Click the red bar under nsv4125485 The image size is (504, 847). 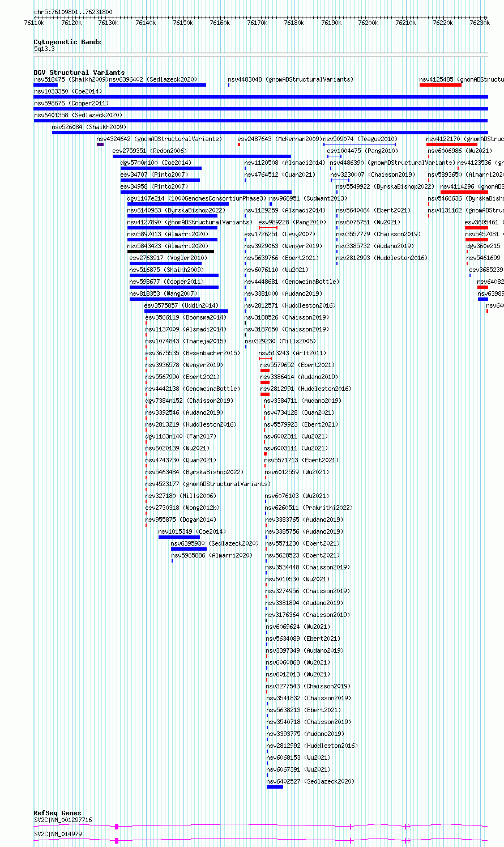pyautogui.click(x=441, y=85)
